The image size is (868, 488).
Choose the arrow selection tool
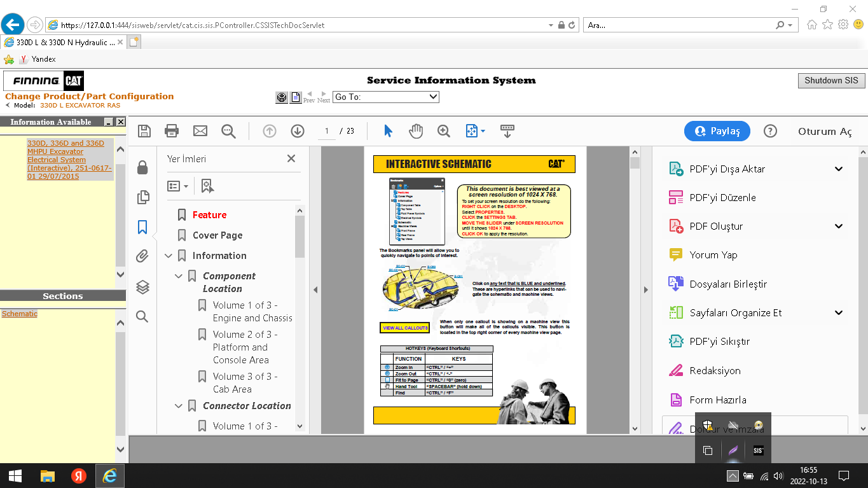pyautogui.click(x=388, y=131)
